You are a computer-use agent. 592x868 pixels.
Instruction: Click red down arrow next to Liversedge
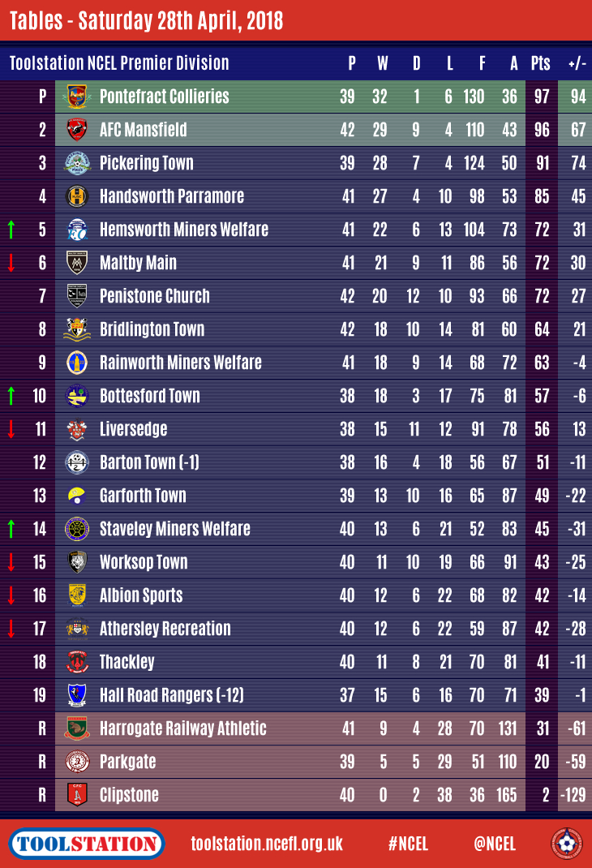click(11, 429)
